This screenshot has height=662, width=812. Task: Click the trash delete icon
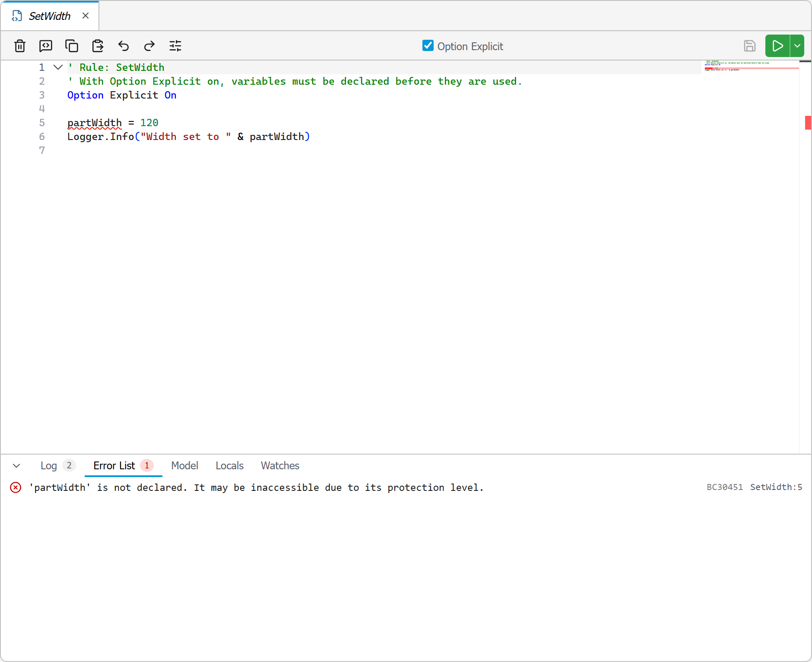pyautogui.click(x=20, y=46)
